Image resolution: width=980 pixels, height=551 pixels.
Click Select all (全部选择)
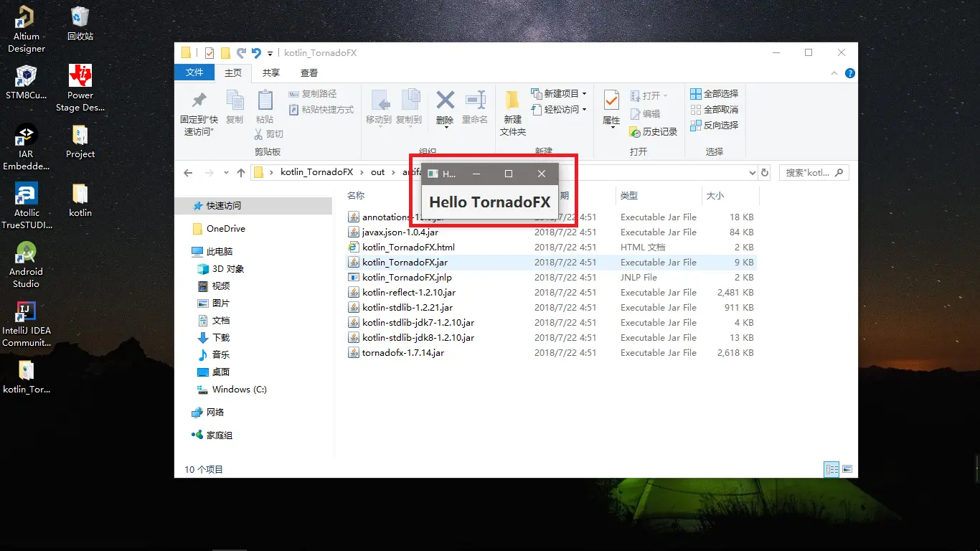(x=714, y=94)
